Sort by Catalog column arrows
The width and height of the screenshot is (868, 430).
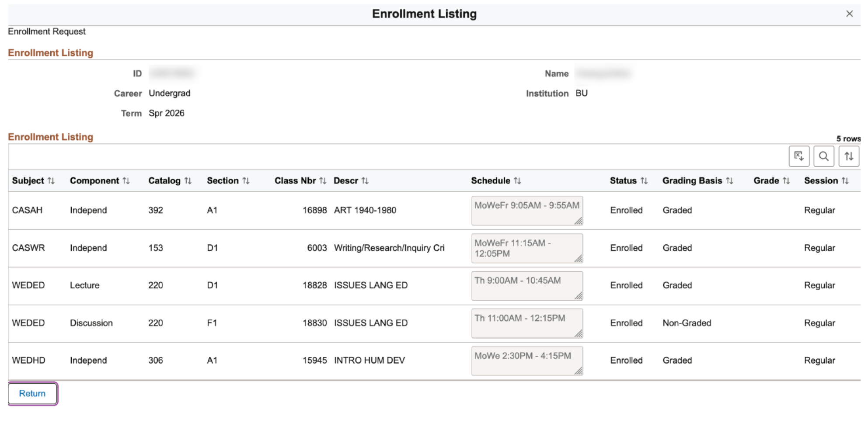pyautogui.click(x=188, y=181)
